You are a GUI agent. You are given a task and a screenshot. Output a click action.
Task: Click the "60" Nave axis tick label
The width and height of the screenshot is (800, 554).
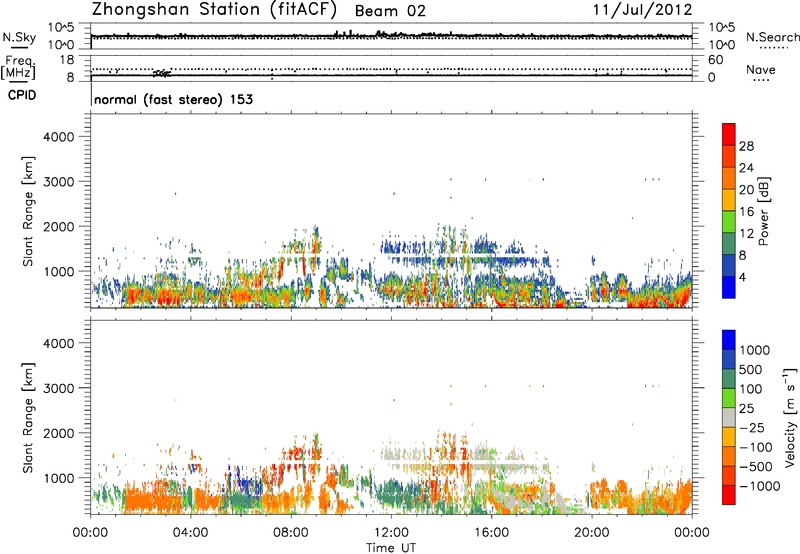pos(715,60)
